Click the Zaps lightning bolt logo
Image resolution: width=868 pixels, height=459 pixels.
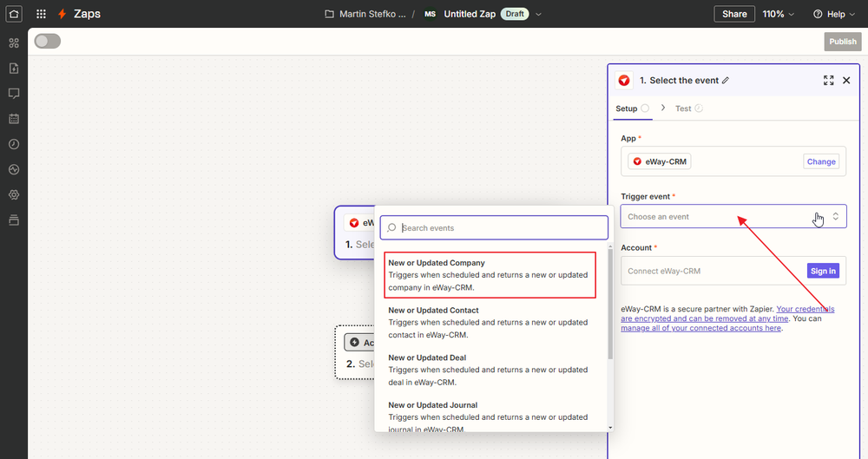click(62, 14)
